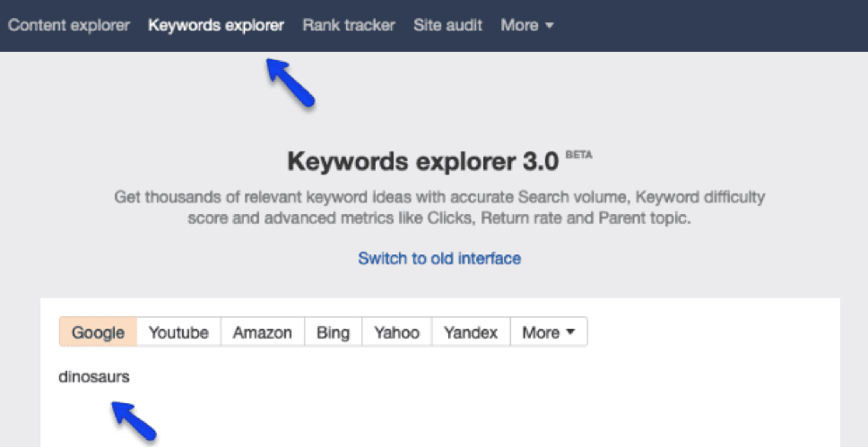Click the keyword ideas description paragraph

439,207
